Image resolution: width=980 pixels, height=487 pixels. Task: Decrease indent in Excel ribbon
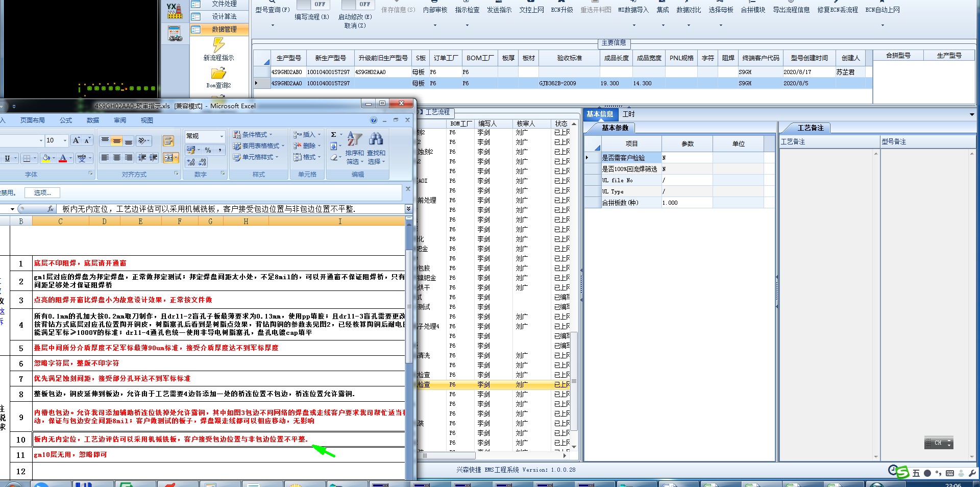142,158
